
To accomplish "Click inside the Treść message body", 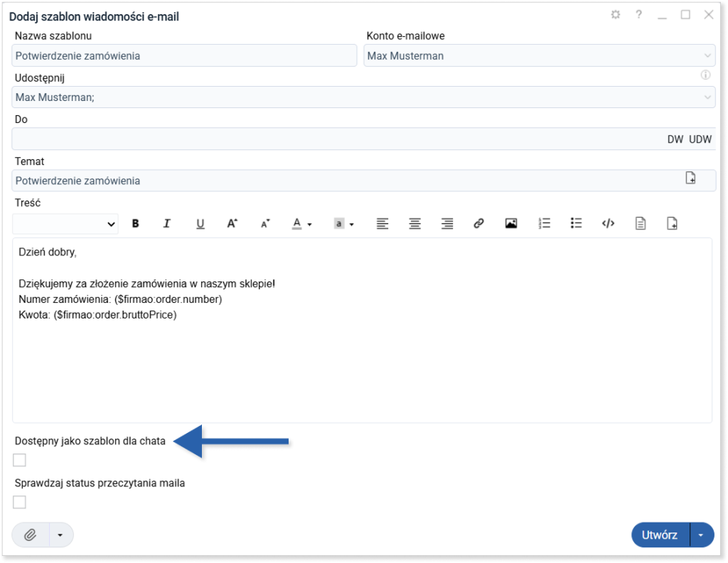I will tap(362, 330).
